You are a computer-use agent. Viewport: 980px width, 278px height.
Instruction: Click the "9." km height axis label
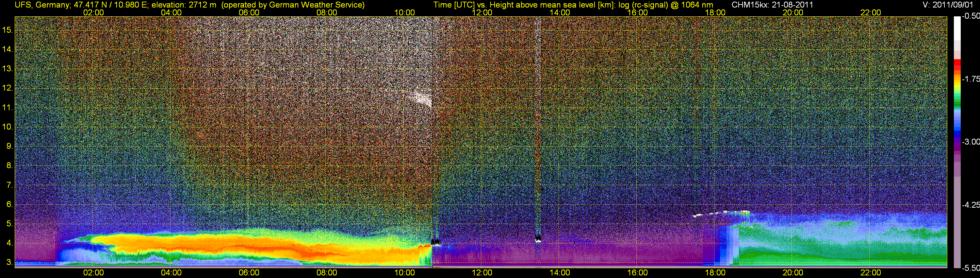coord(9,146)
